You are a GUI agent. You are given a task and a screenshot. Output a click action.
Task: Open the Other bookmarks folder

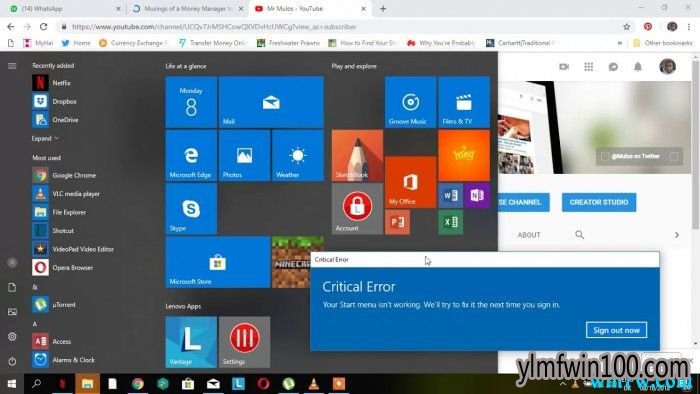[x=662, y=43]
